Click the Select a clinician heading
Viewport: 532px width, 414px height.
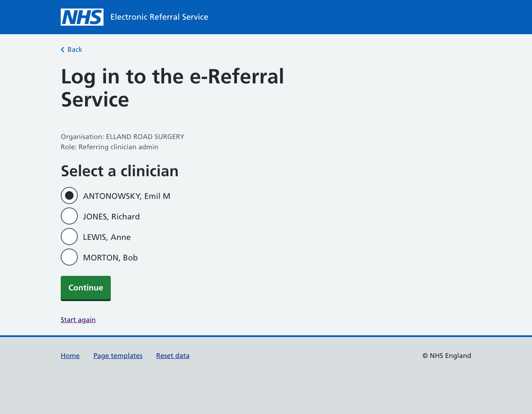pyautogui.click(x=120, y=171)
